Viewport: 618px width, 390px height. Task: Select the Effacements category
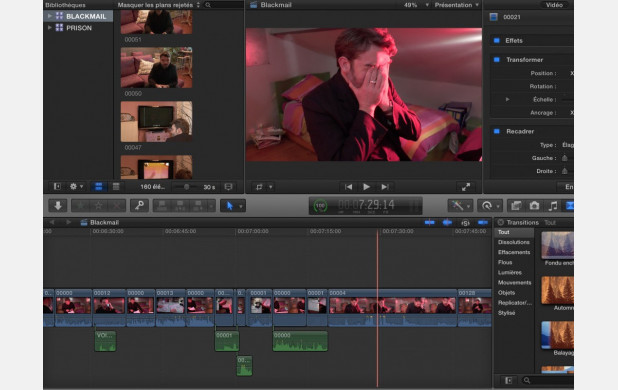(x=514, y=252)
